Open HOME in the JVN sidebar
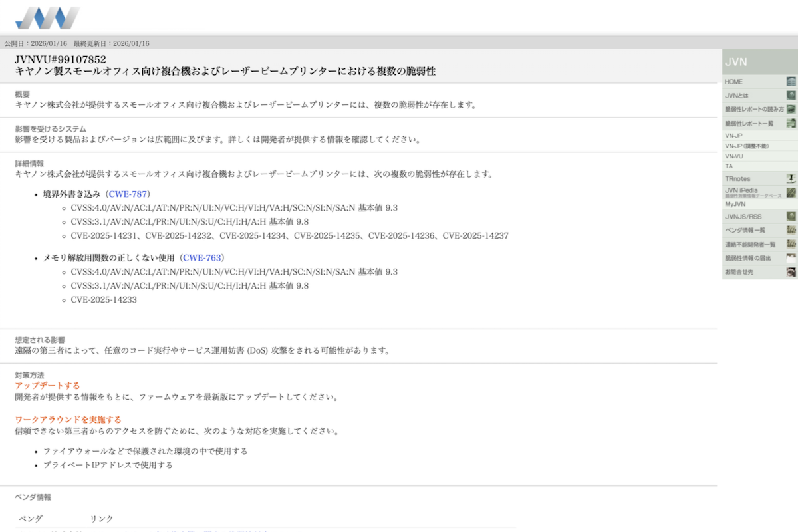 760,82
